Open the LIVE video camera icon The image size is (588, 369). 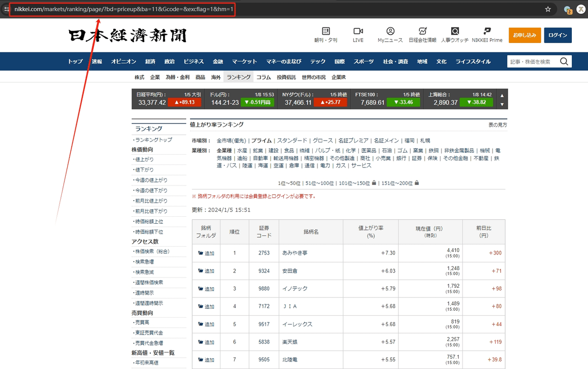pyautogui.click(x=358, y=31)
